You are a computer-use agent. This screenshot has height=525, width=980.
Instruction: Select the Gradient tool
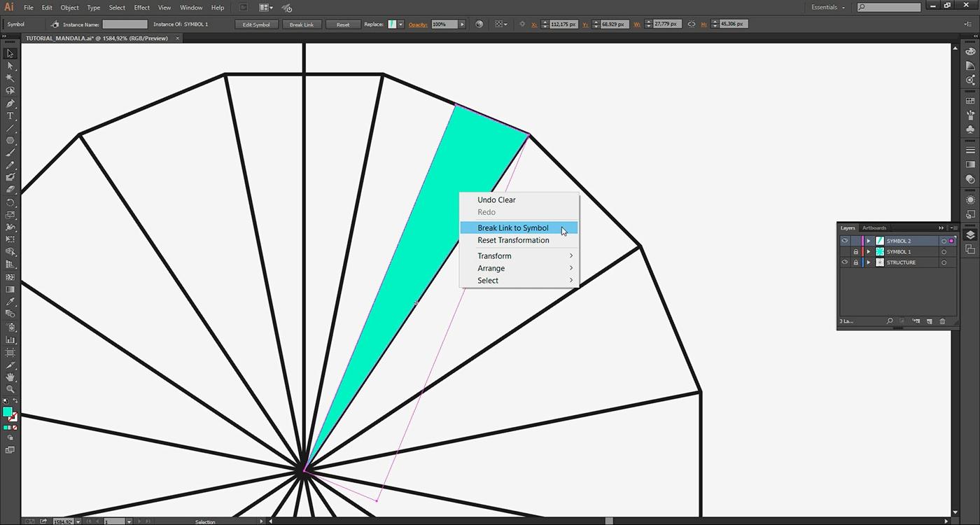pyautogui.click(x=10, y=290)
